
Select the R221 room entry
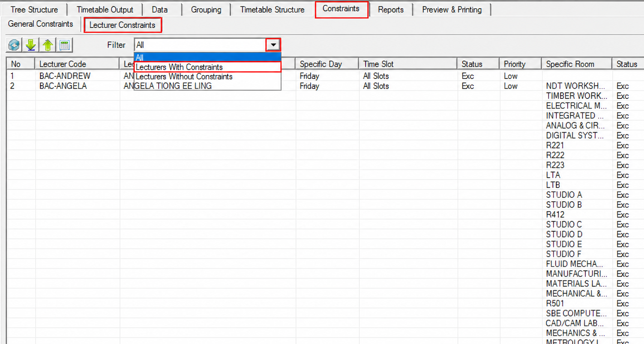point(555,145)
